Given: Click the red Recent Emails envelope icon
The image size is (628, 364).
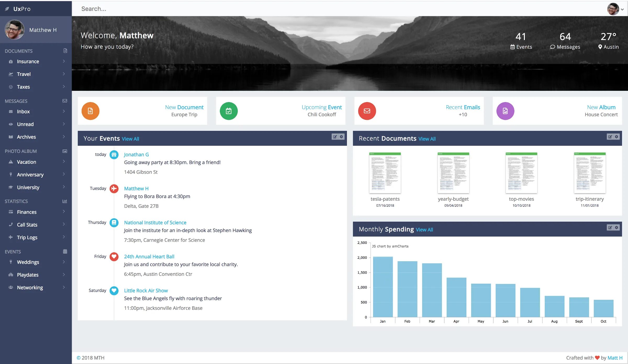Looking at the screenshot, I should point(367,111).
